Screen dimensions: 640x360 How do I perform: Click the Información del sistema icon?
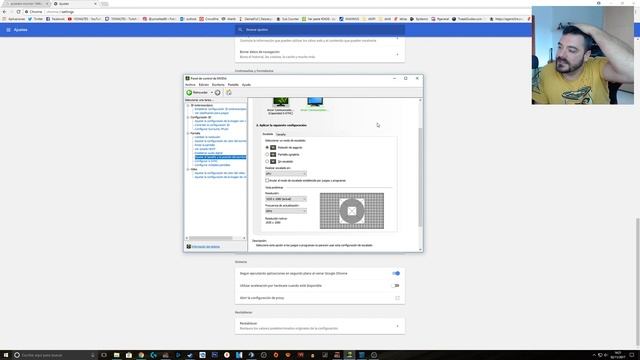[189, 247]
